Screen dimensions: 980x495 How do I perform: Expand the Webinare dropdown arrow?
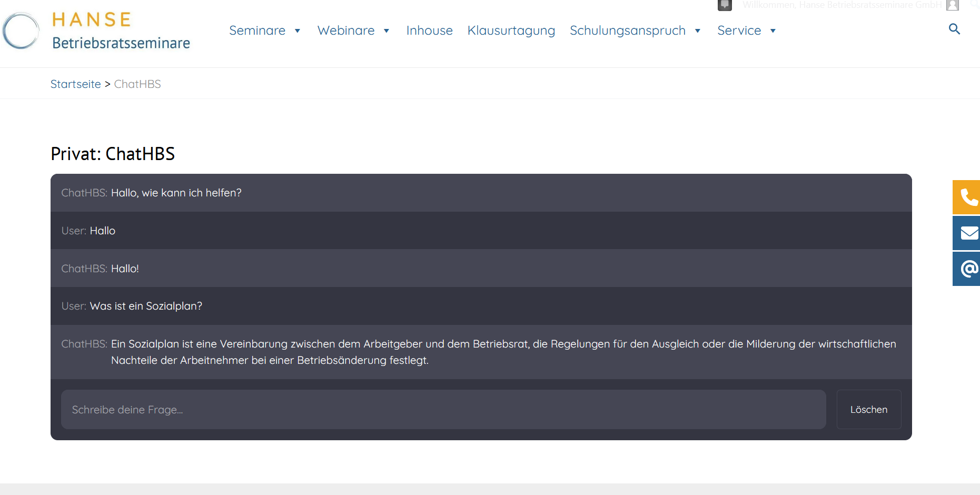click(x=387, y=31)
